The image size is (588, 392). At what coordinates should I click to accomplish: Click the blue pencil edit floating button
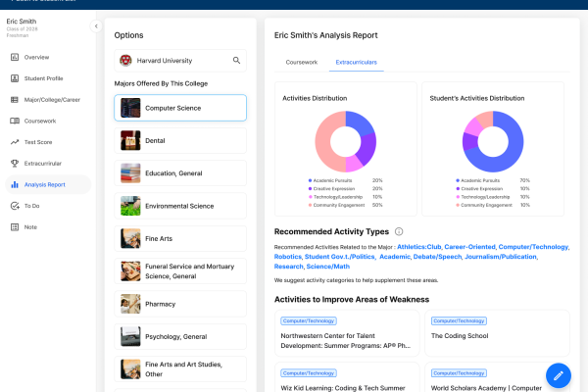559,375
